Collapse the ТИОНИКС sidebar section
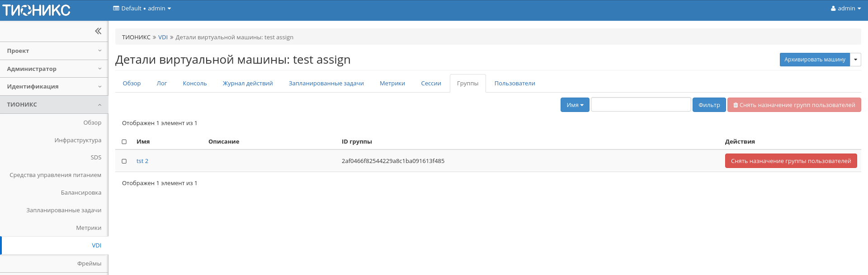The height and width of the screenshot is (275, 868). click(54, 104)
